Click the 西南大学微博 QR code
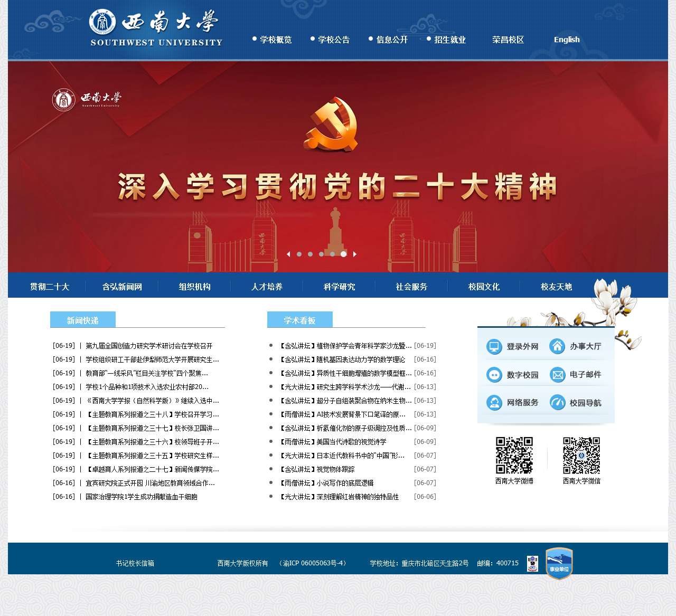Image resolution: width=676 pixels, height=616 pixels. (514, 455)
